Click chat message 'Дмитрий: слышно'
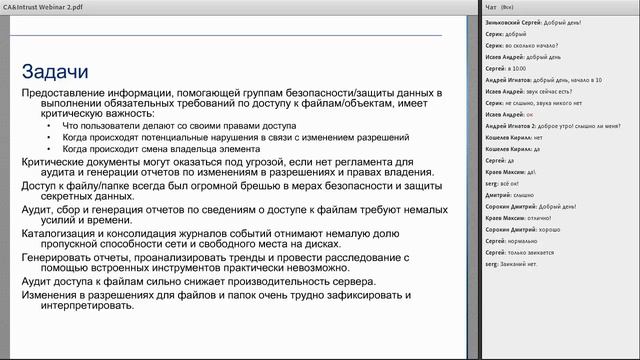The height and width of the screenshot is (360, 640). 509,195
